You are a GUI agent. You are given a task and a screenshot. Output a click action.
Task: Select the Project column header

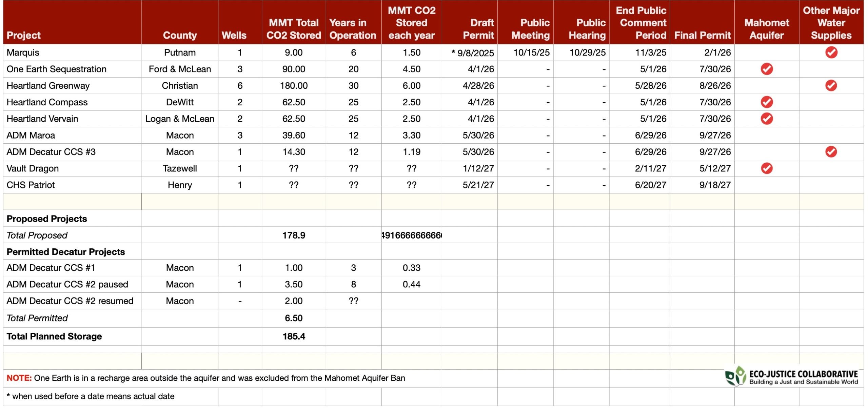pos(23,35)
